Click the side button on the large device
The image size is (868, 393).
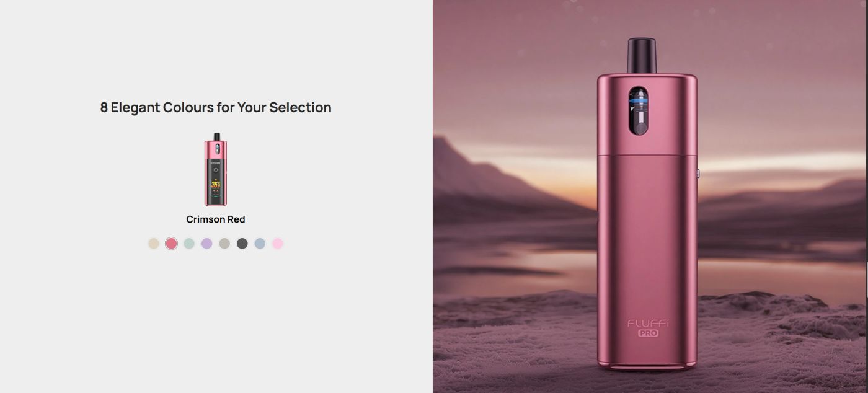[698, 174]
